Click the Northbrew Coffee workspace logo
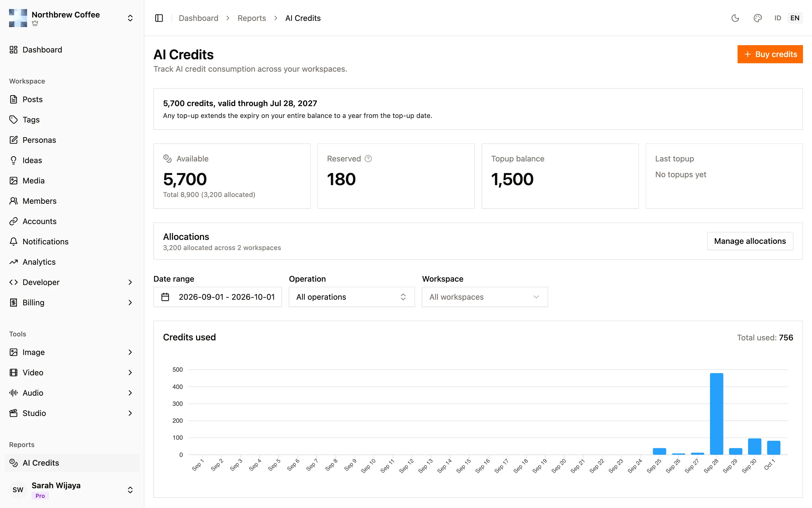Viewport: 812px width, 508px height. tap(18, 18)
